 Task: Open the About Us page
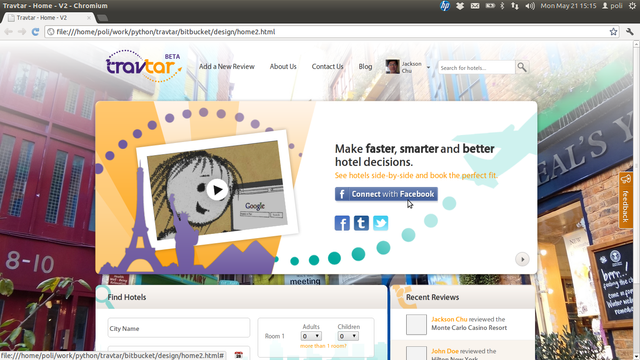coord(283,67)
